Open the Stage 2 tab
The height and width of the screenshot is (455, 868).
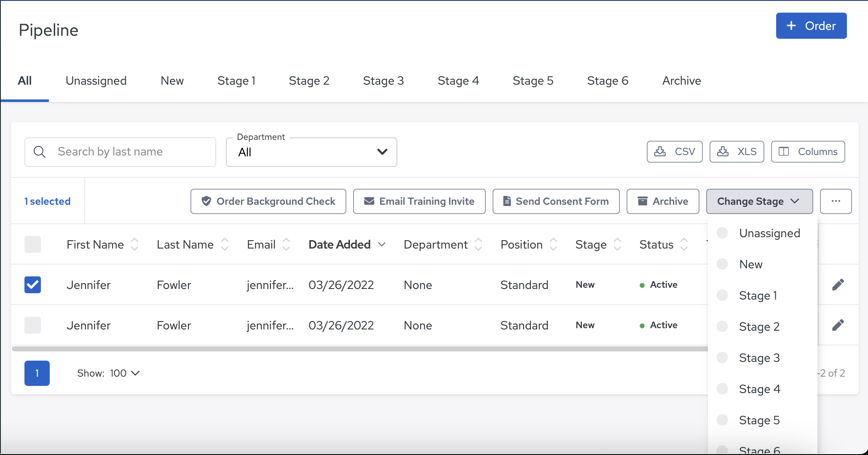point(309,80)
